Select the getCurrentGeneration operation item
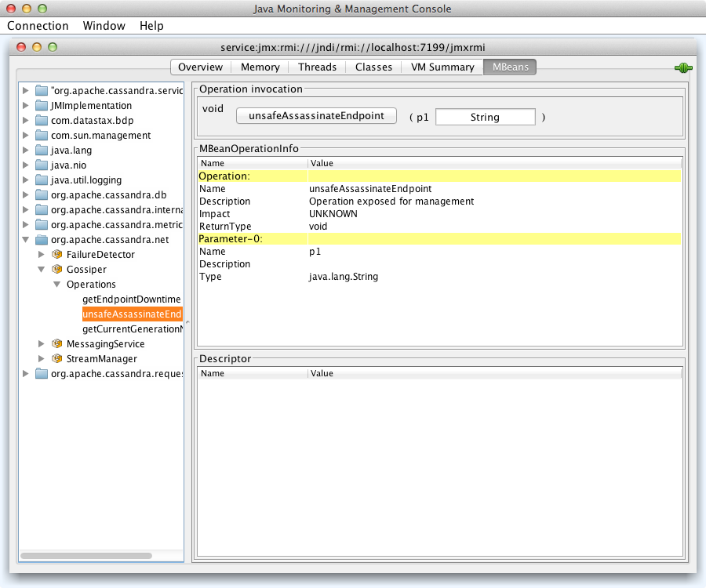This screenshot has width=706, height=588. point(131,329)
